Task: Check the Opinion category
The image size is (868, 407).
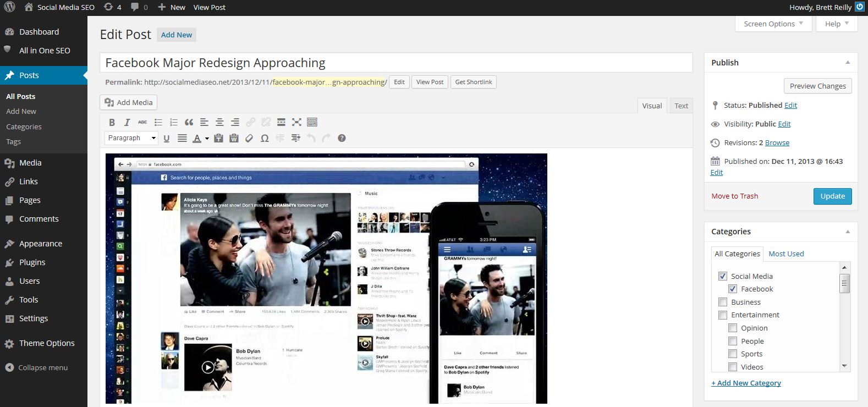Action: pos(733,328)
